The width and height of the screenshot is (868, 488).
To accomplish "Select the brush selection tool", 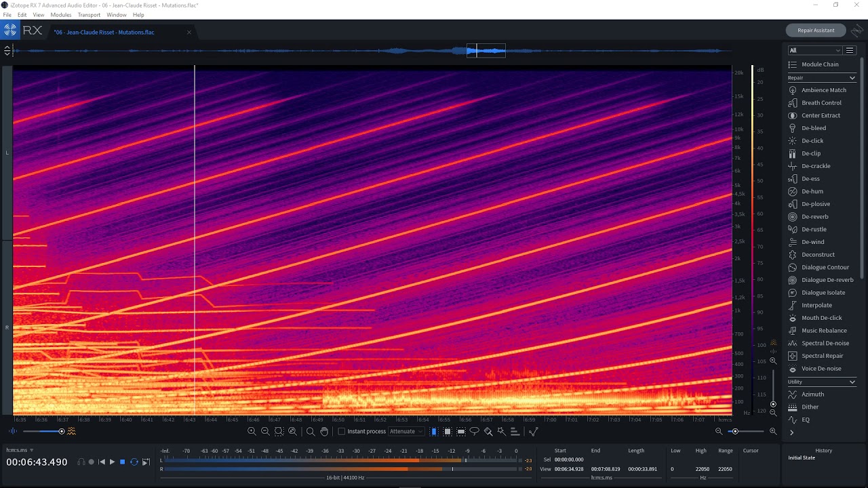I will coord(488,431).
